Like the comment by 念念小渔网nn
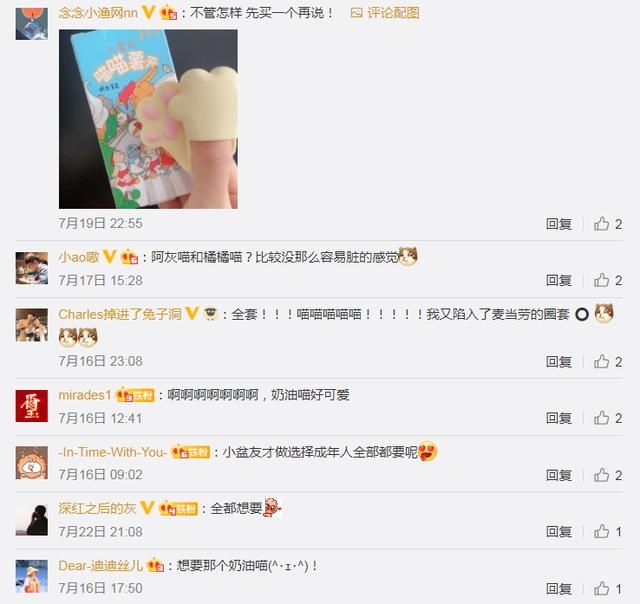The height and width of the screenshot is (604, 640). [601, 224]
